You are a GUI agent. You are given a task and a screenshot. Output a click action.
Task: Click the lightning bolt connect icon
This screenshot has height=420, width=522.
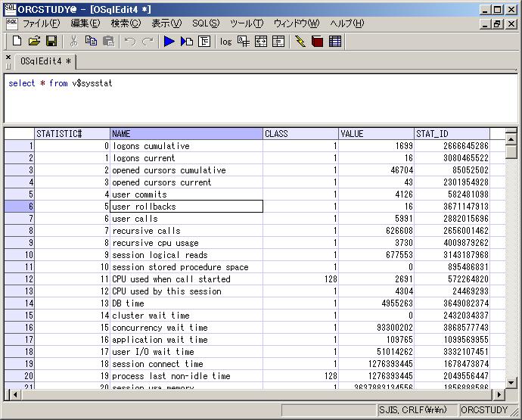tap(300, 41)
